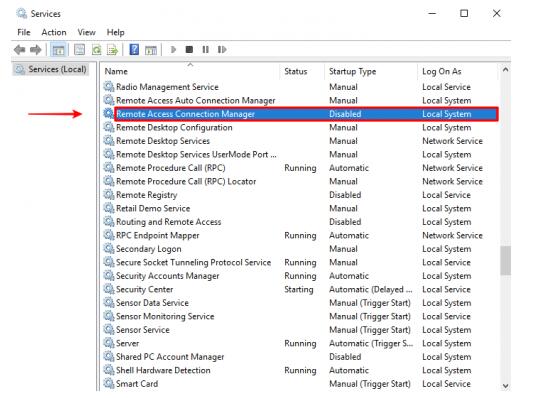Click the gear icon of Routing and Remote Access
541x398 pixels.
pos(109,221)
